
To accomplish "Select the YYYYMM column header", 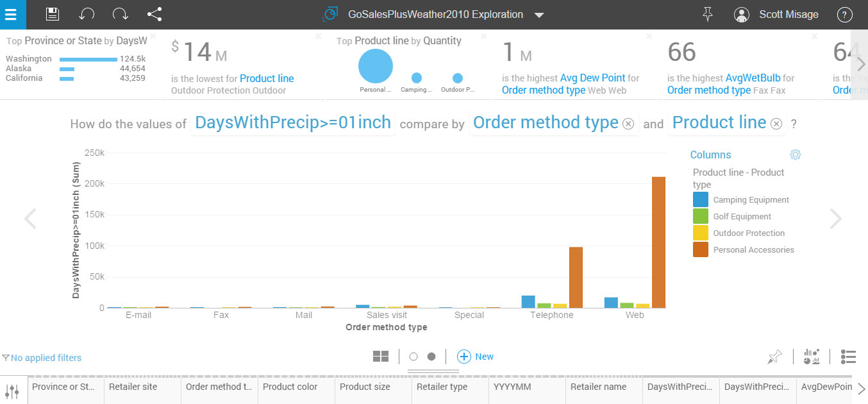I will coord(527,391).
